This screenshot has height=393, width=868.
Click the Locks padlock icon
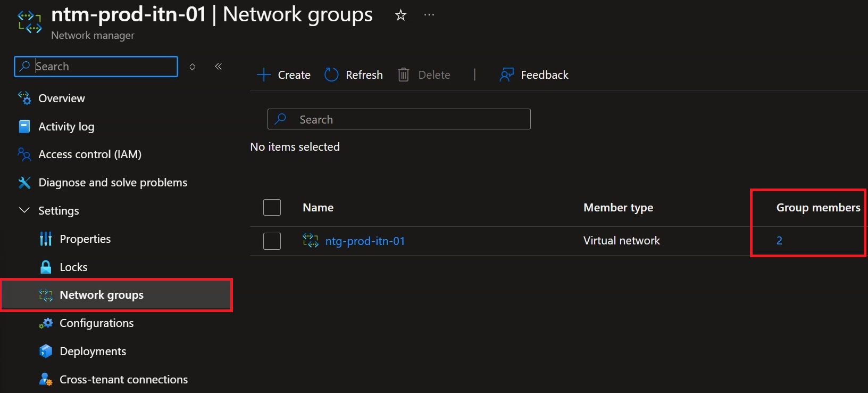point(46,267)
